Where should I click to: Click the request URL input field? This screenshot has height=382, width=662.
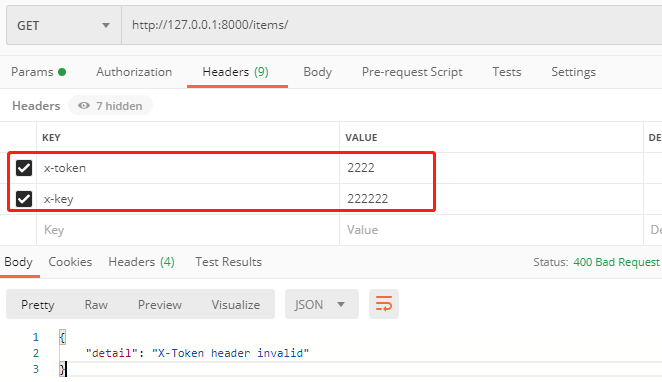392,25
